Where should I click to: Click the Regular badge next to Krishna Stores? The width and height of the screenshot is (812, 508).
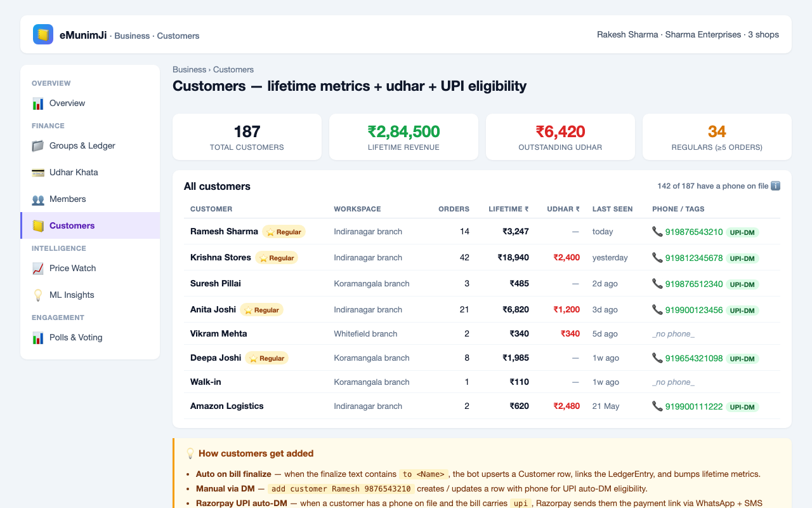(x=277, y=258)
